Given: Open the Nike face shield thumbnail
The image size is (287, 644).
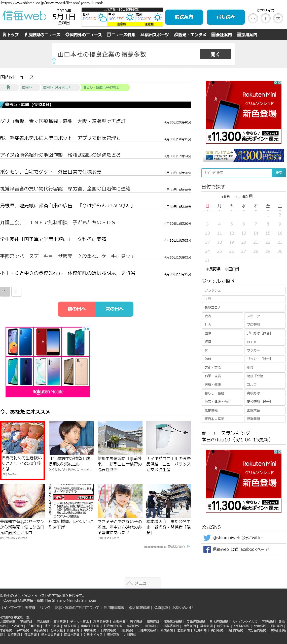Looking at the screenshot, I should pyautogui.click(x=169, y=438).
